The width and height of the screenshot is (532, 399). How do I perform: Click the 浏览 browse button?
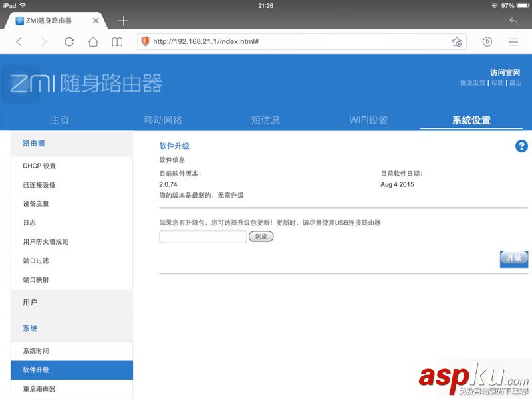[x=261, y=236]
